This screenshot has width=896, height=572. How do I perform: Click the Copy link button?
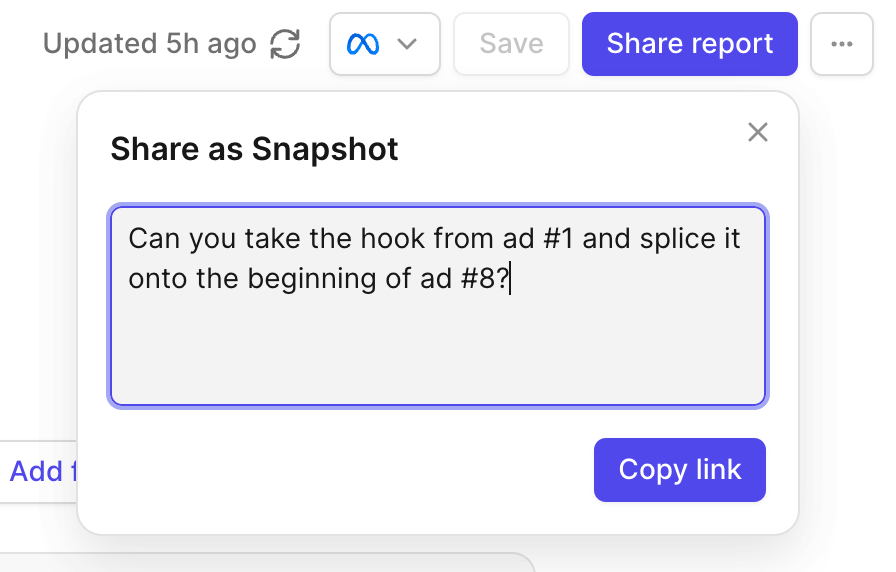[680, 470]
